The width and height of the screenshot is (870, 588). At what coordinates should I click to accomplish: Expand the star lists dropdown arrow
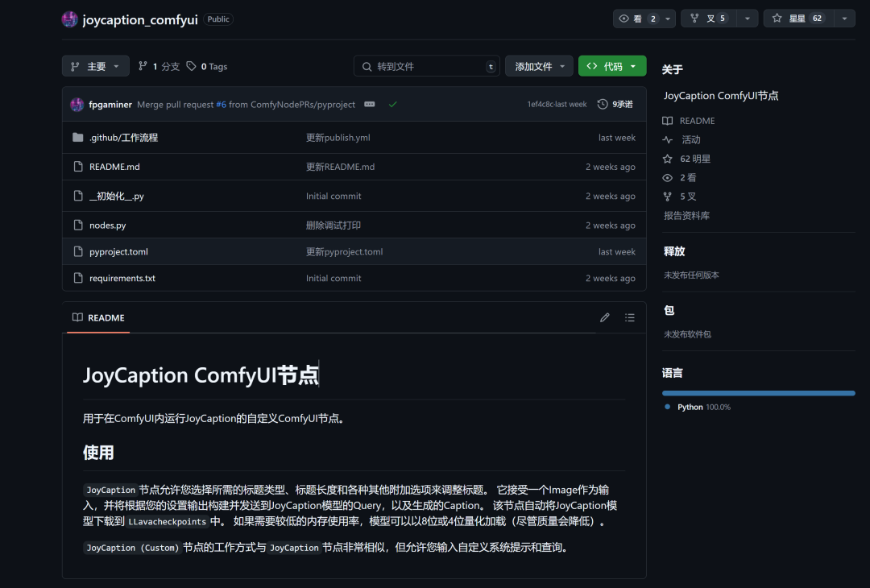[x=844, y=19]
